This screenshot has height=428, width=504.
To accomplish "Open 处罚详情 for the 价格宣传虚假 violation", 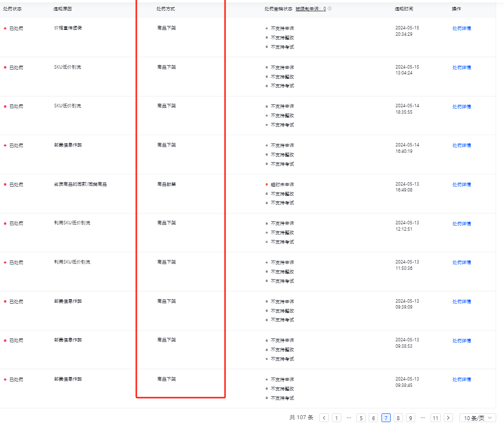I will [461, 28].
